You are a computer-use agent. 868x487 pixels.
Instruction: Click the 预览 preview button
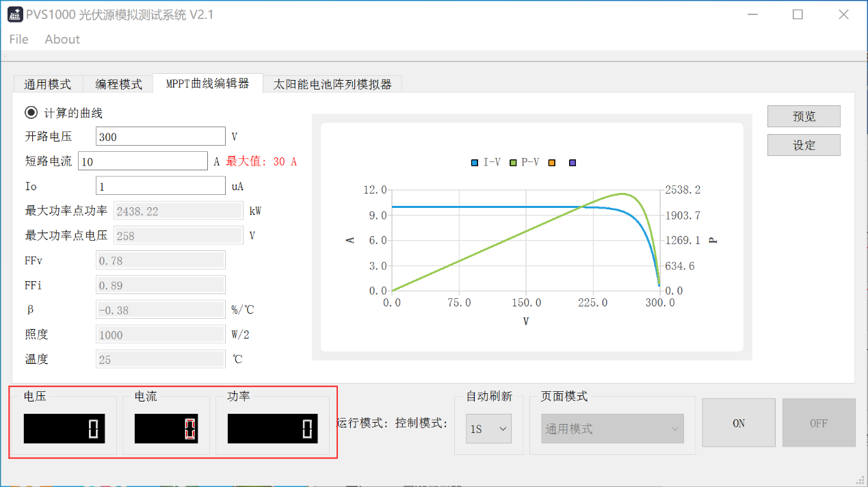pos(804,116)
